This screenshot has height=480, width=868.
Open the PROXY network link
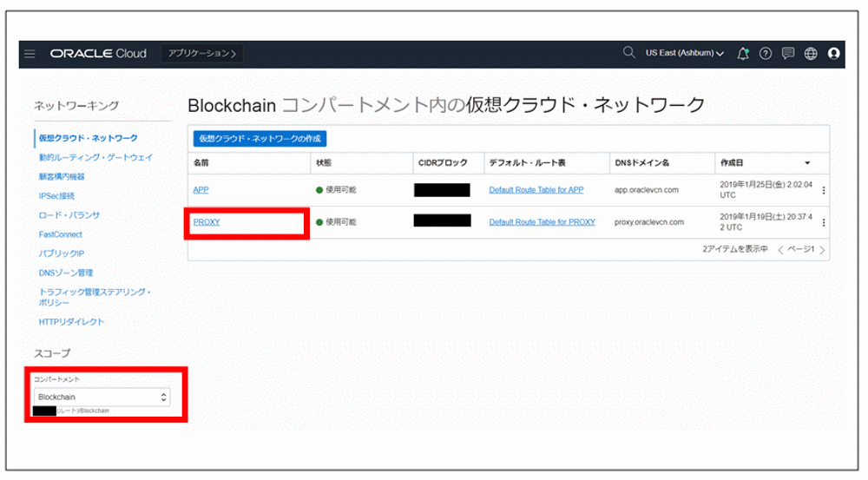point(207,222)
